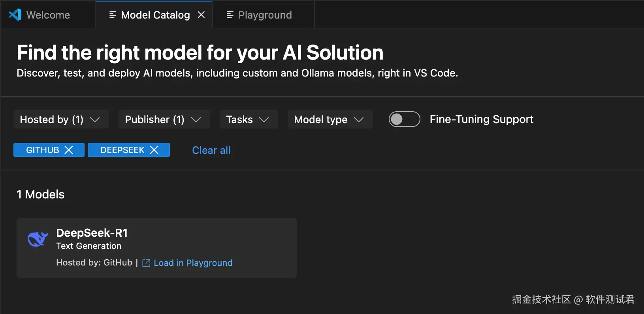The image size is (644, 314).
Task: Click the Fine-Tuning Support label
Action: tap(481, 119)
